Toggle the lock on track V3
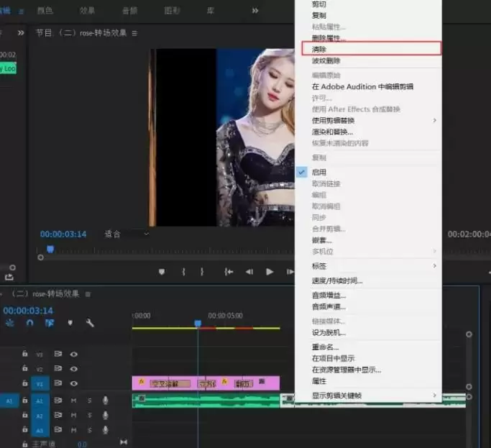 point(24,355)
